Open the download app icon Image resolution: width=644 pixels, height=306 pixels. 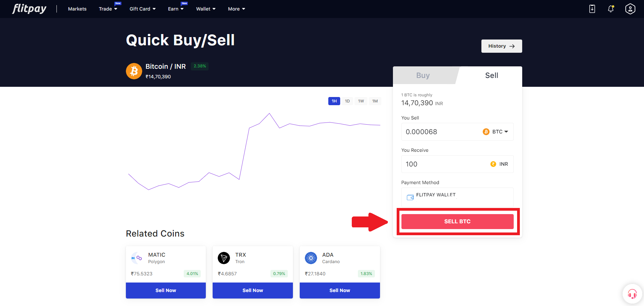(x=592, y=9)
